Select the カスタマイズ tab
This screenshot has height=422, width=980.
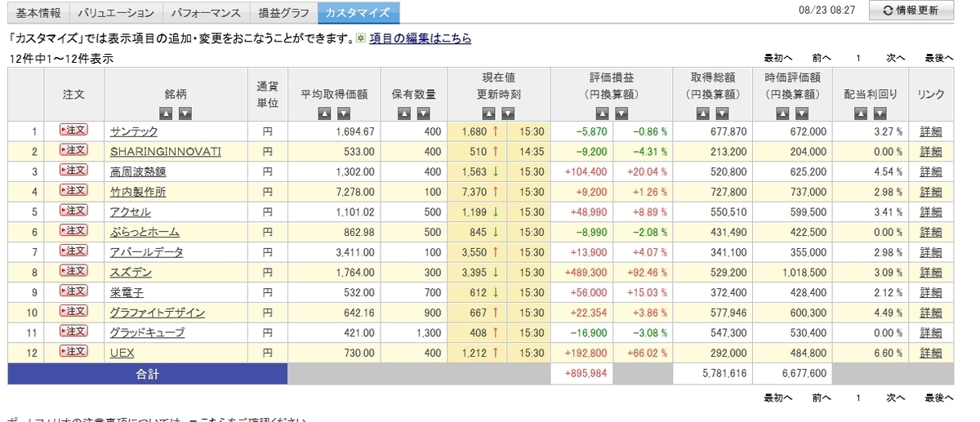click(x=359, y=13)
